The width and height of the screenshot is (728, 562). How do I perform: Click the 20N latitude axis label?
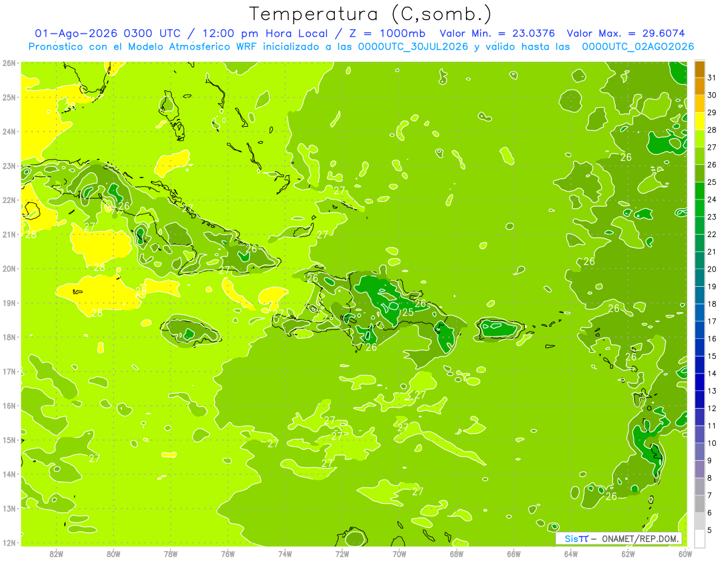click(9, 269)
